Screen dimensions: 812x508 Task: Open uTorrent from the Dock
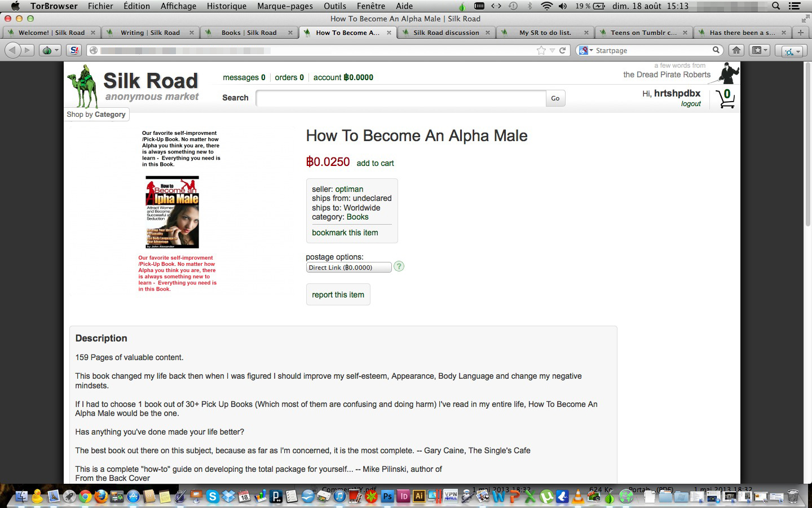[546, 496]
